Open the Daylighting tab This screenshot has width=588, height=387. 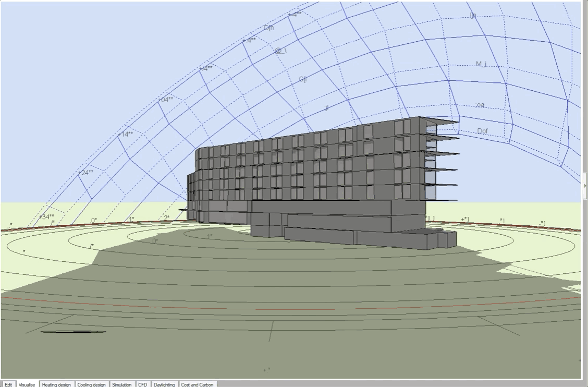click(x=164, y=384)
